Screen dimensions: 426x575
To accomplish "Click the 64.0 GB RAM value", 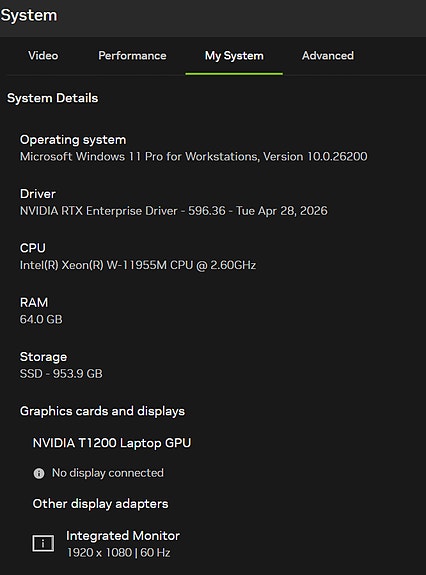I will point(41,319).
